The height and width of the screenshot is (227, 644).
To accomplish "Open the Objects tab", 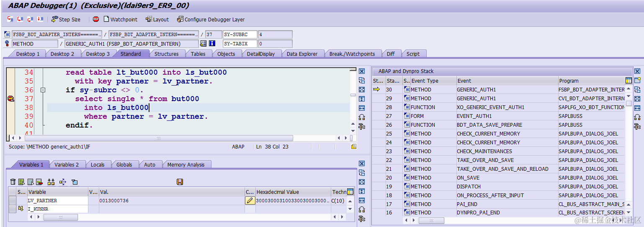I will 226,54.
